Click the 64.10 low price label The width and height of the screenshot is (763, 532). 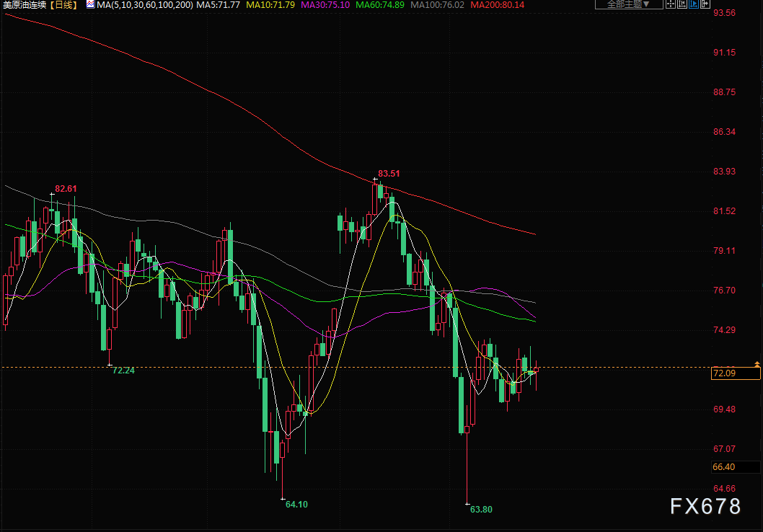click(296, 505)
